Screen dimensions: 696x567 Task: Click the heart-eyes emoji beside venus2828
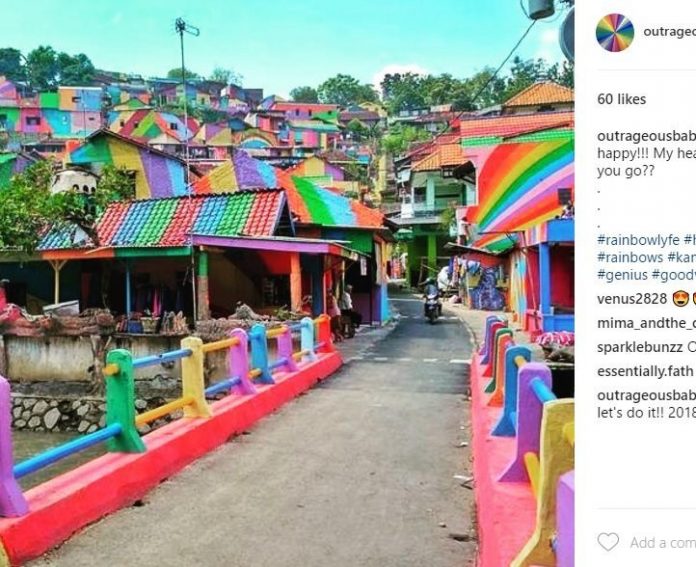680,298
